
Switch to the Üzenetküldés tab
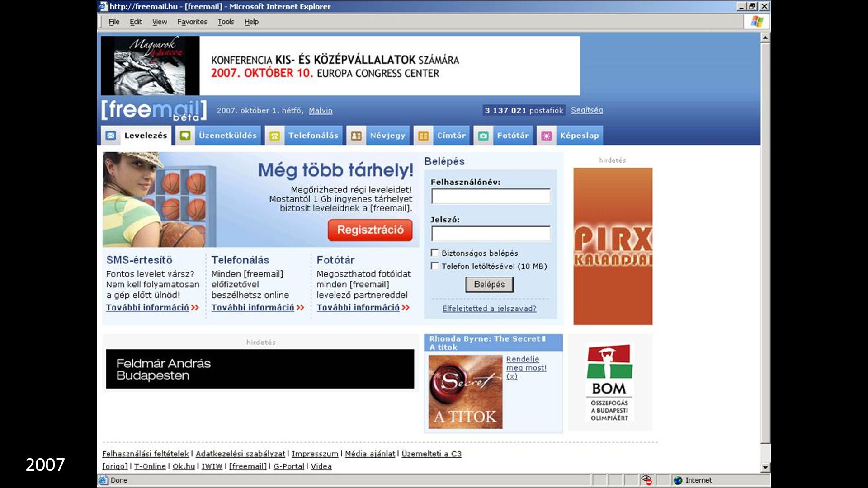pos(218,136)
